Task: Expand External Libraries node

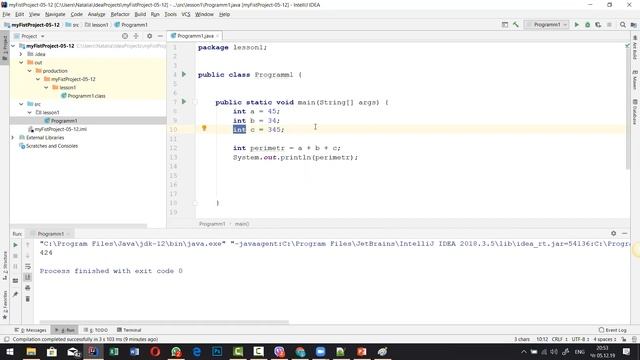Action: [13, 138]
